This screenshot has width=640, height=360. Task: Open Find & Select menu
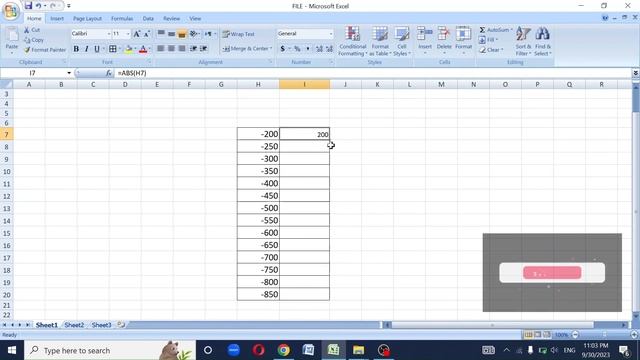point(542,41)
